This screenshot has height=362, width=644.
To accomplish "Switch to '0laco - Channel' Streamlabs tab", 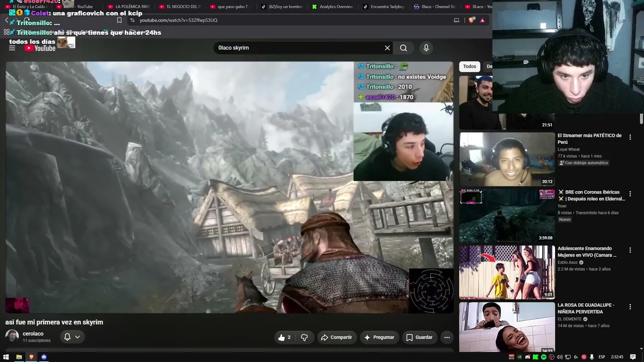I will point(435,7).
